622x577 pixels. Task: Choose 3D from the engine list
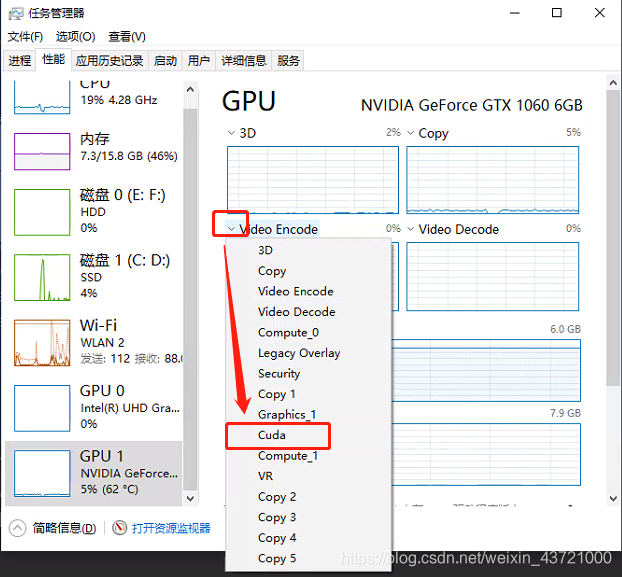tap(308, 250)
